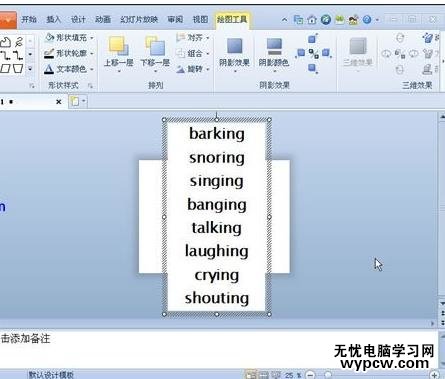Click the 25 % zoom level

(x=293, y=375)
